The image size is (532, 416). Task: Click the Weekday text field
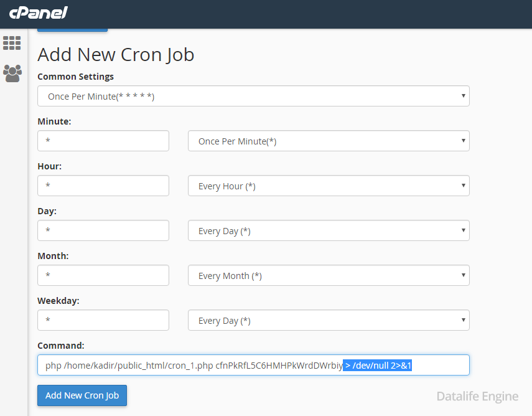point(103,320)
